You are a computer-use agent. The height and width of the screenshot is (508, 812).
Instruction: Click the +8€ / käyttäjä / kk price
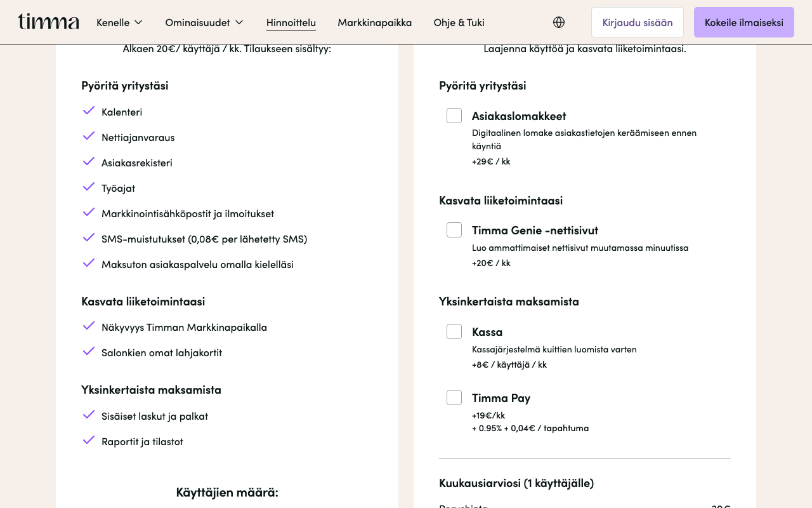tap(509, 364)
